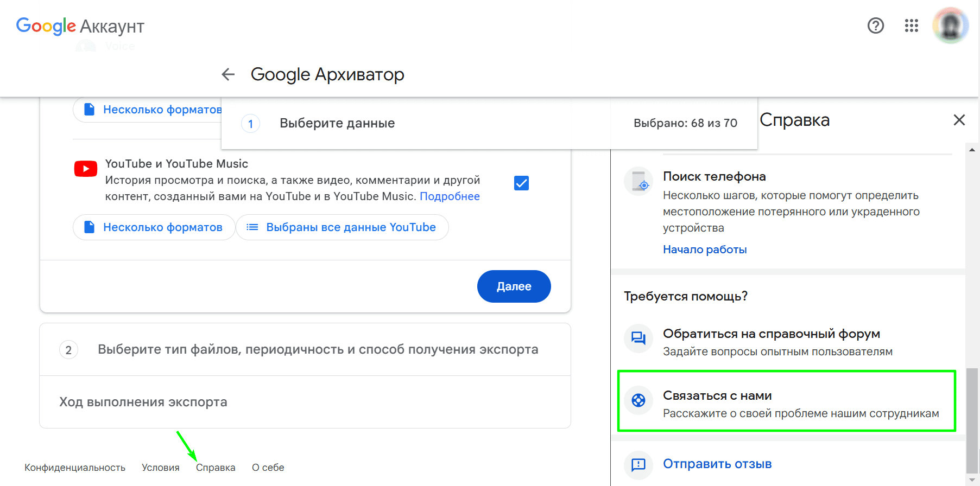This screenshot has height=486, width=980.
Task: Click the YouTube logo icon
Action: (x=86, y=169)
